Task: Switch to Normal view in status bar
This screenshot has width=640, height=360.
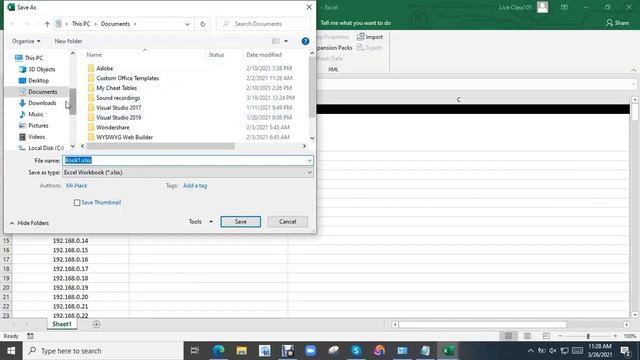Action: pyautogui.click(x=508, y=336)
